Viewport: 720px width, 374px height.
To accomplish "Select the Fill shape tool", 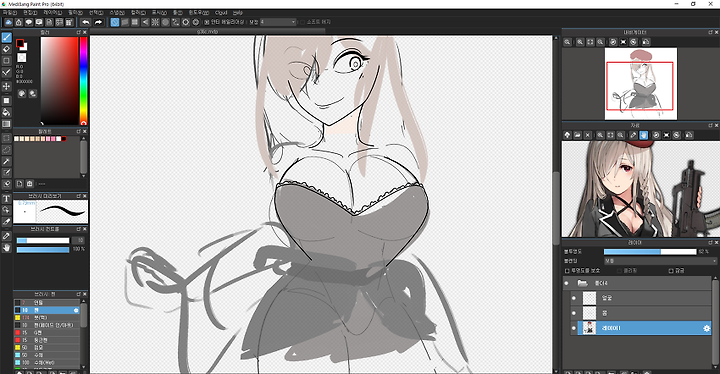I will point(6,100).
